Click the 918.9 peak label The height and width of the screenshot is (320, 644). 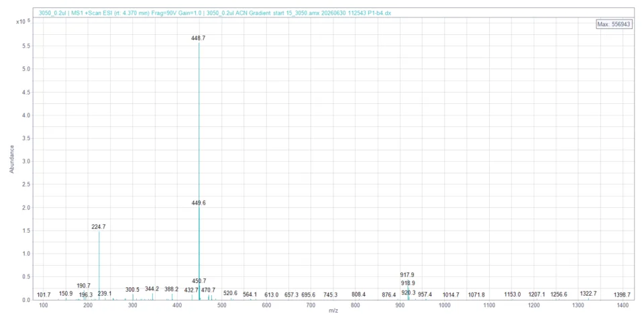click(x=409, y=284)
